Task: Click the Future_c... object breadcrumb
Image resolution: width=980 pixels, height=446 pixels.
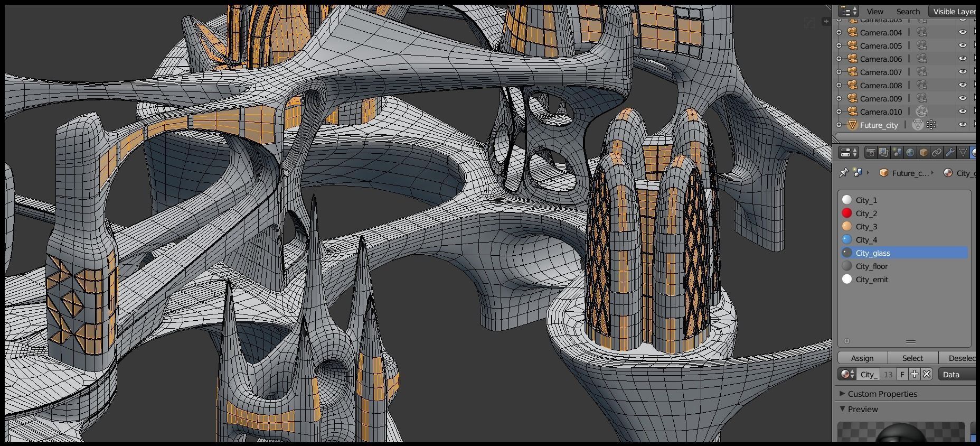Action: pos(904,173)
